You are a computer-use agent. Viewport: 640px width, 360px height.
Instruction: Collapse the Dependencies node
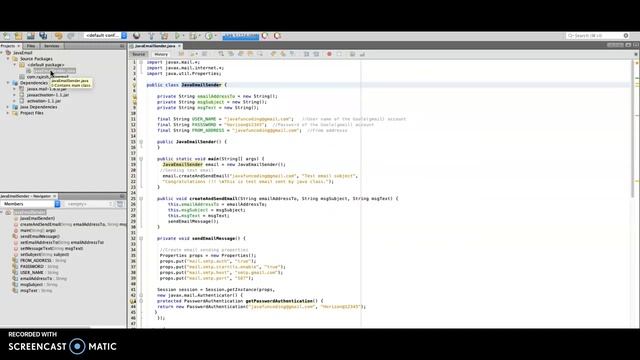click(x=8, y=83)
